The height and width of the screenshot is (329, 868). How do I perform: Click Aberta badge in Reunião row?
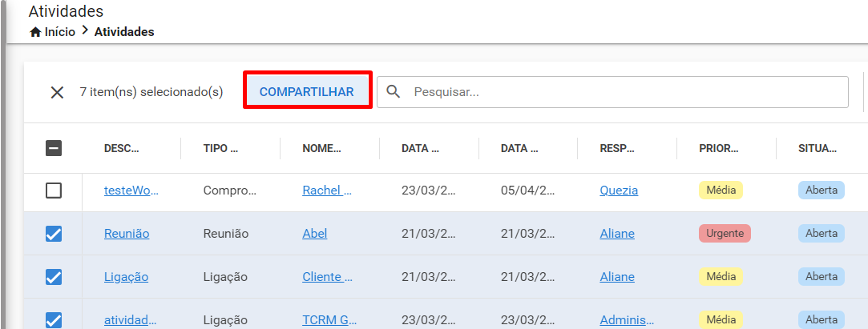pyautogui.click(x=822, y=233)
